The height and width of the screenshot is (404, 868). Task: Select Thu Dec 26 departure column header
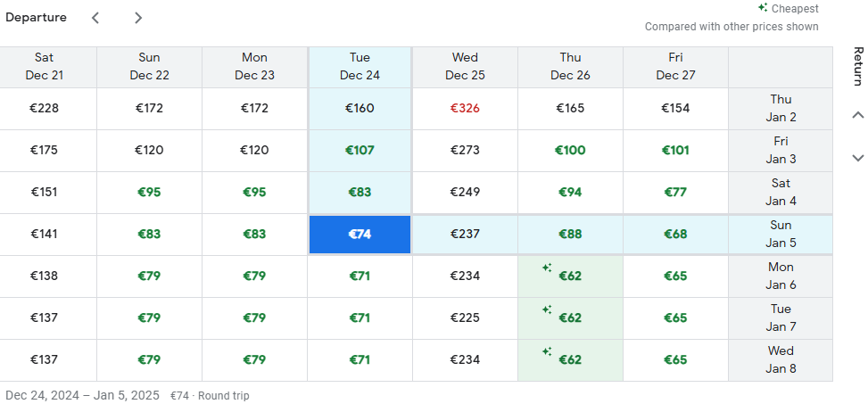pyautogui.click(x=570, y=67)
